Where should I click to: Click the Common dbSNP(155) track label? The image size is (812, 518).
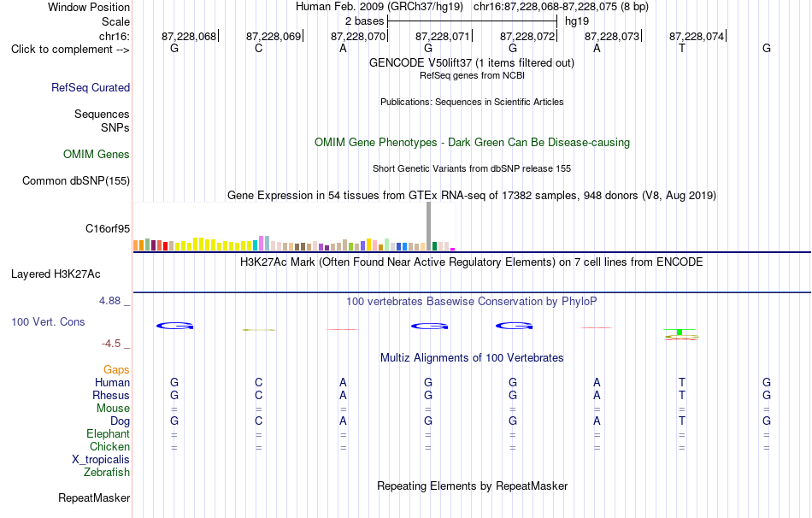[x=76, y=180]
